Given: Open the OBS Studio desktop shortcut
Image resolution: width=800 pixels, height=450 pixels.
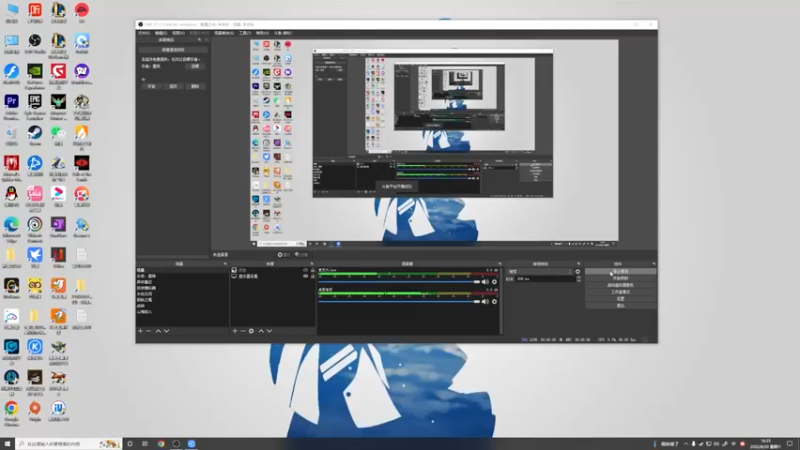Looking at the screenshot, I should tap(35, 44).
